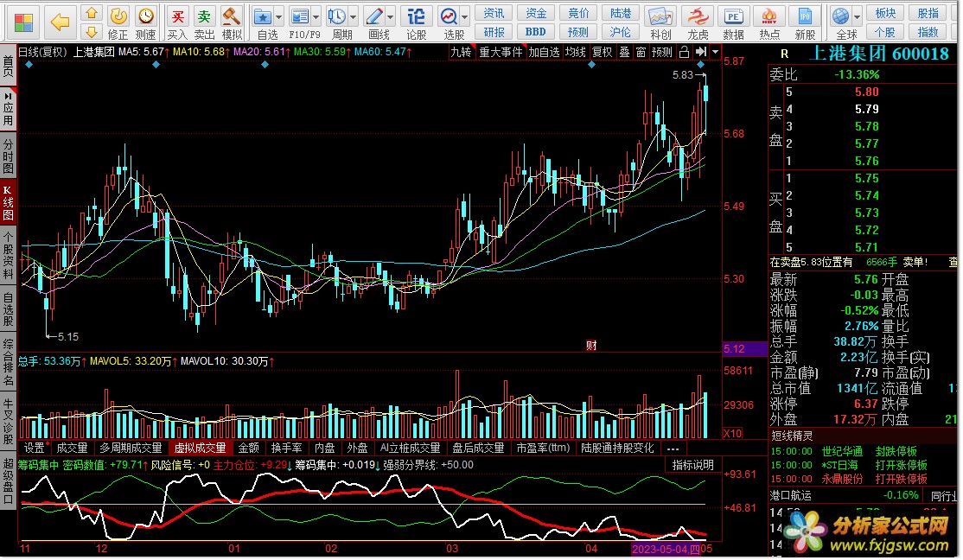Open indicator 设置 settings
Screen dimensions: 963x560
point(34,449)
